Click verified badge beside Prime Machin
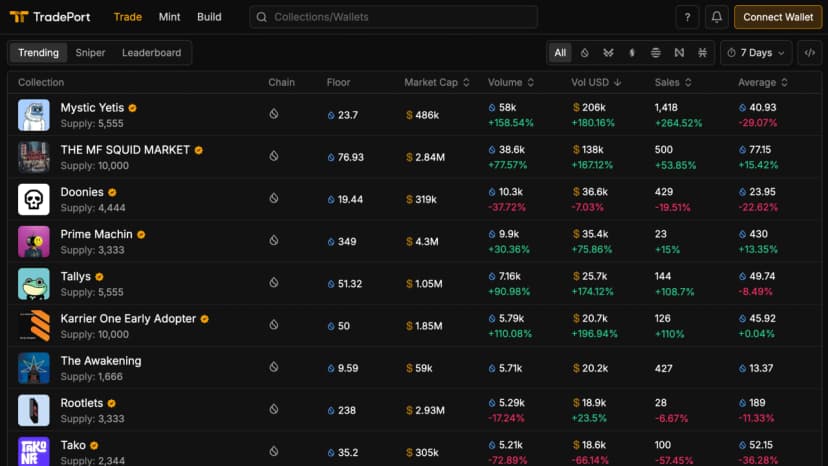 (141, 235)
